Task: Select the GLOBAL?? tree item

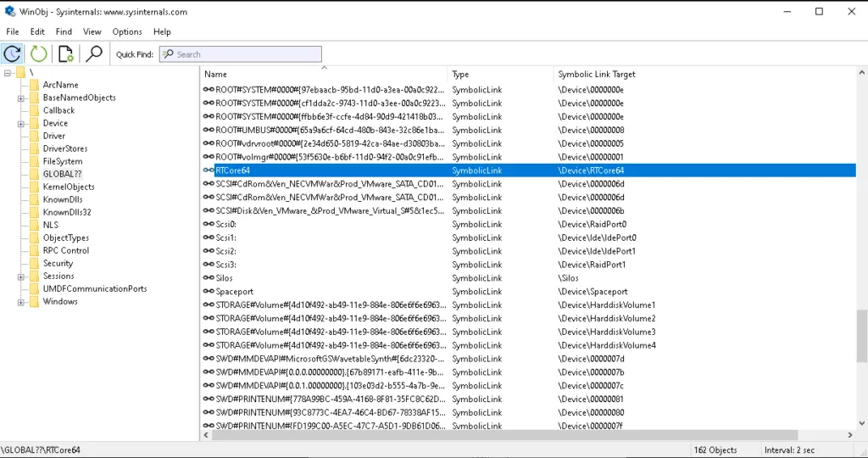Action: [62, 174]
